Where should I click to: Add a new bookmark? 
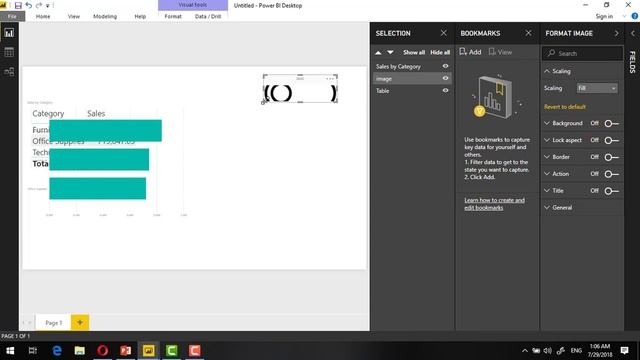point(470,52)
